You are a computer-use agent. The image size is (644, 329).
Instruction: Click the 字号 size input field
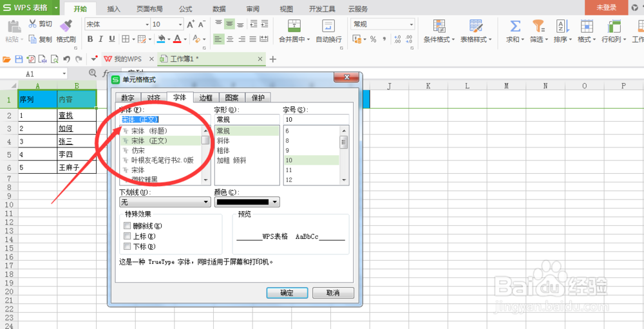coord(316,120)
